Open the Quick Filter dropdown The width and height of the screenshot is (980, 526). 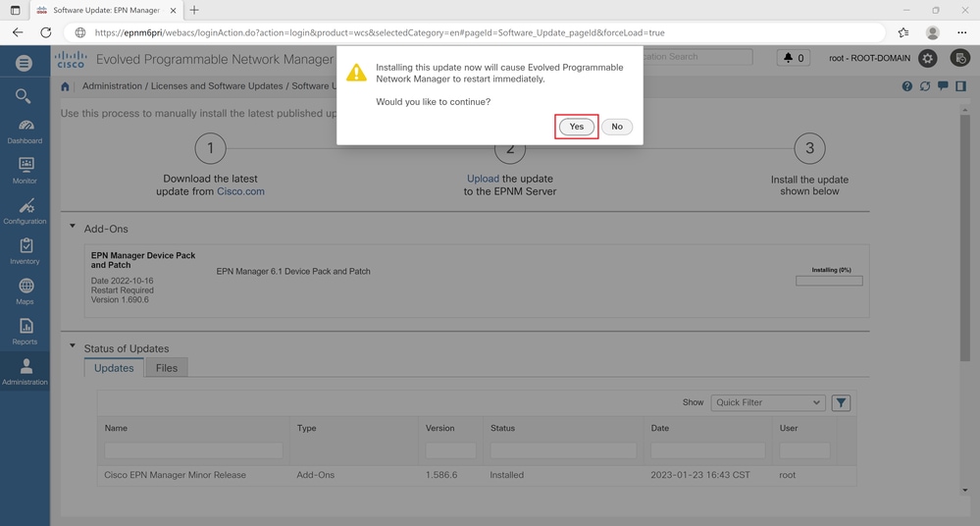click(767, 402)
